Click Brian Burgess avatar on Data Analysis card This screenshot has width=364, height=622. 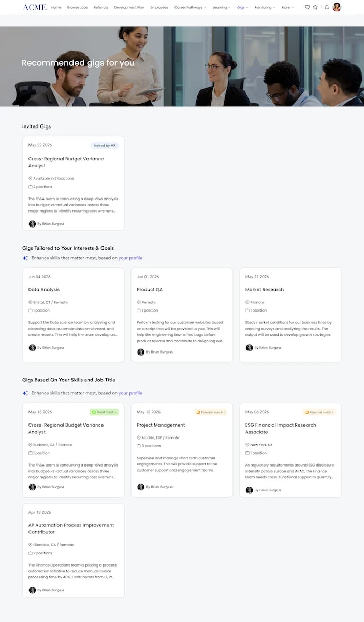point(32,348)
